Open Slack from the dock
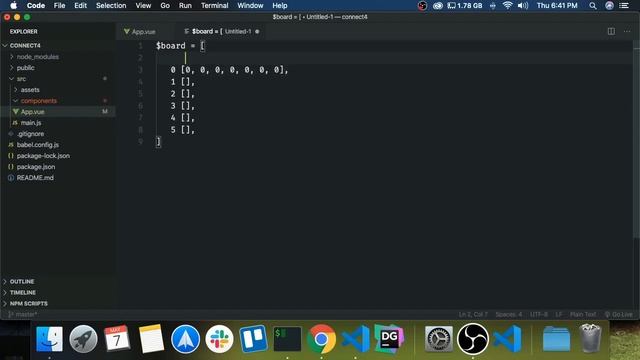The height and width of the screenshot is (360, 640). (219, 339)
